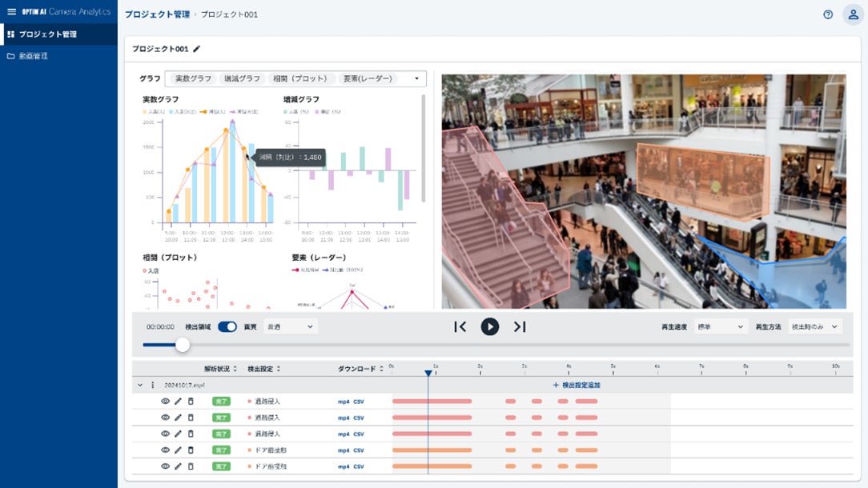Skip to previous with the back-to-start icon
Viewport: 868px width, 488px height.
(460, 326)
